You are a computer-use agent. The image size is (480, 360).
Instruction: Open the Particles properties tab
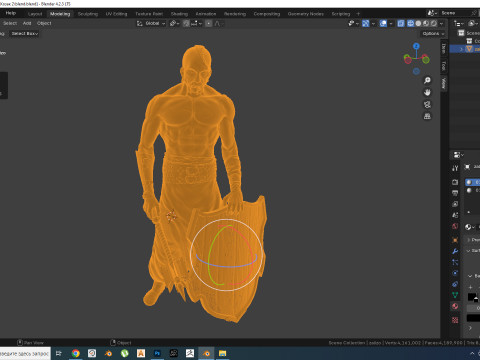(x=455, y=262)
